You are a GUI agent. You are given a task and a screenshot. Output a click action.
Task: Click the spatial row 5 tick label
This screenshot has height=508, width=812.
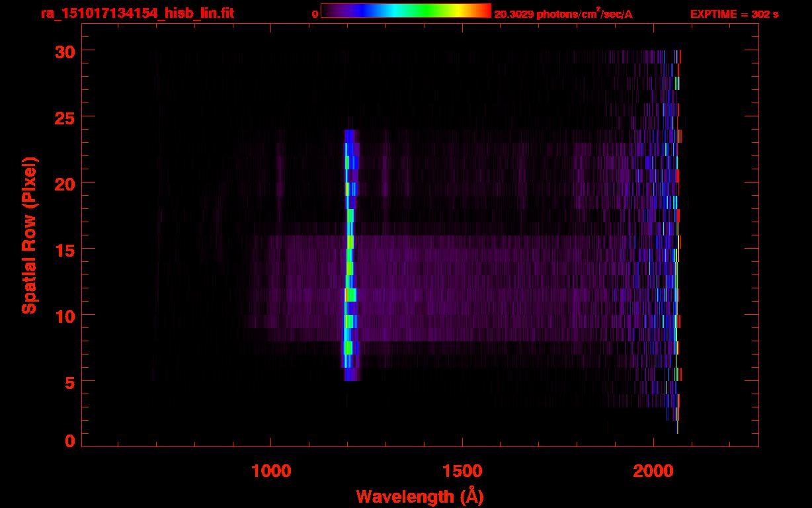tap(70, 382)
